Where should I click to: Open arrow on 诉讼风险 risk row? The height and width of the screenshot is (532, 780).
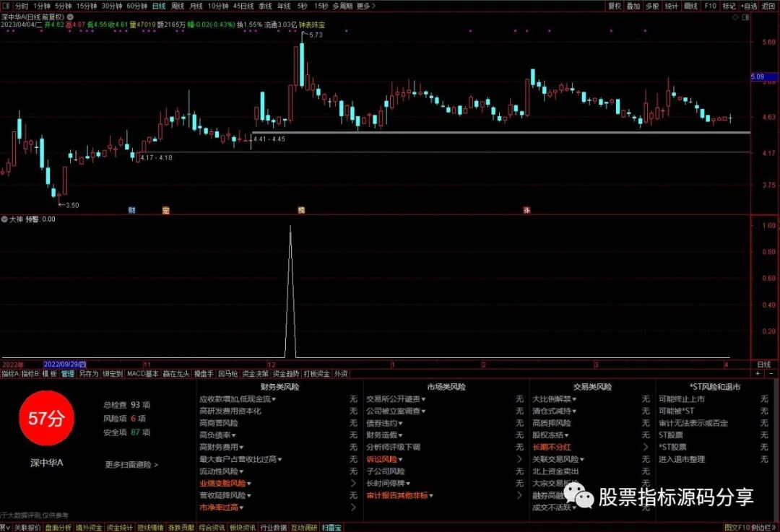click(520, 459)
